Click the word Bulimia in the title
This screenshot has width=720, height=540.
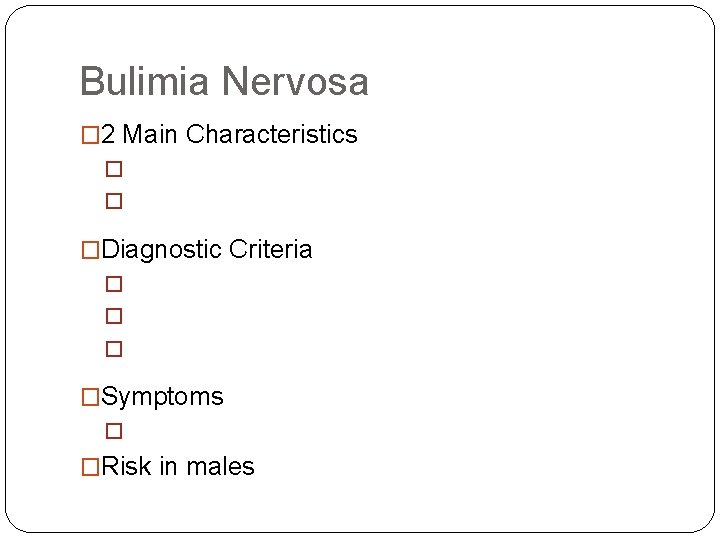[145, 82]
